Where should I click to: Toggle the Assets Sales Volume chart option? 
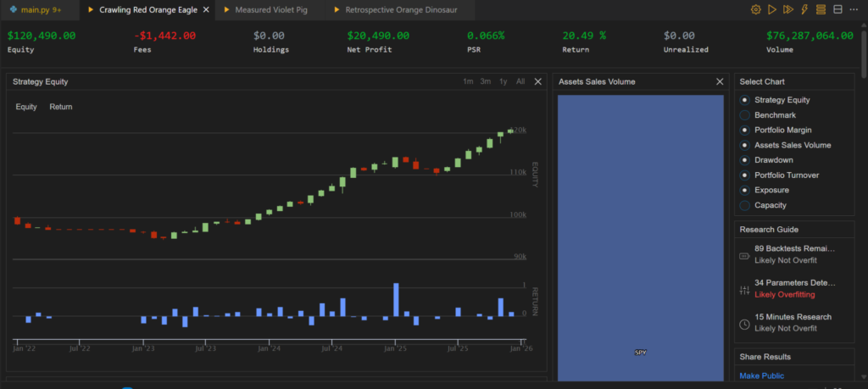point(744,145)
